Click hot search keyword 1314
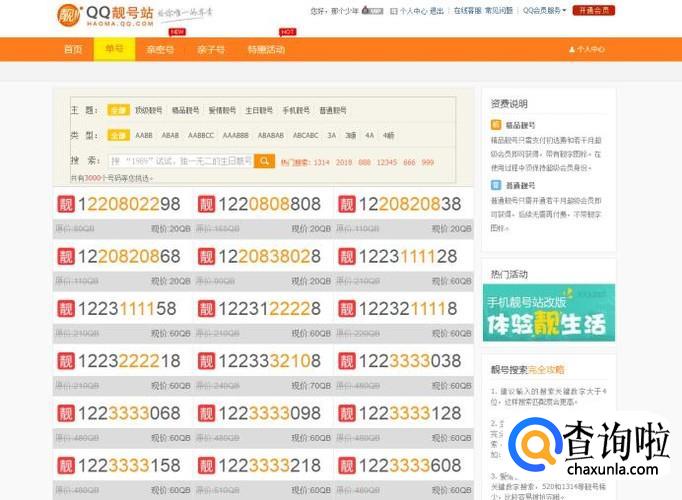This screenshot has height=500, width=682. coord(321,162)
